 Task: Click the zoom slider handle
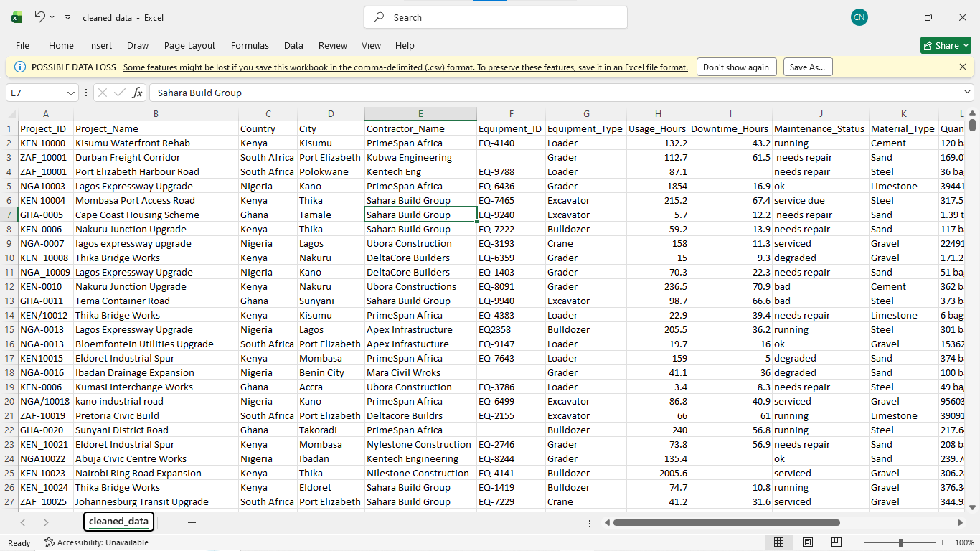pos(900,543)
